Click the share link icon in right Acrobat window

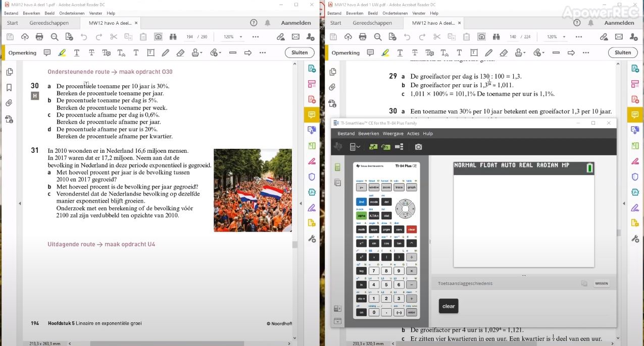click(604, 37)
